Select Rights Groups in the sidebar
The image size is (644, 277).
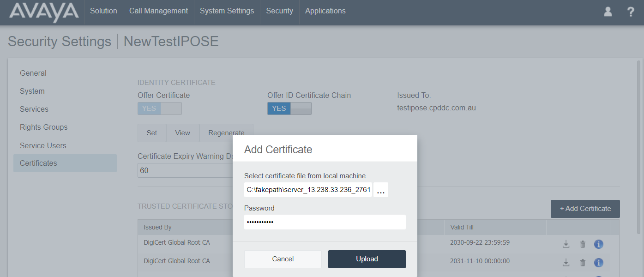(65, 127)
